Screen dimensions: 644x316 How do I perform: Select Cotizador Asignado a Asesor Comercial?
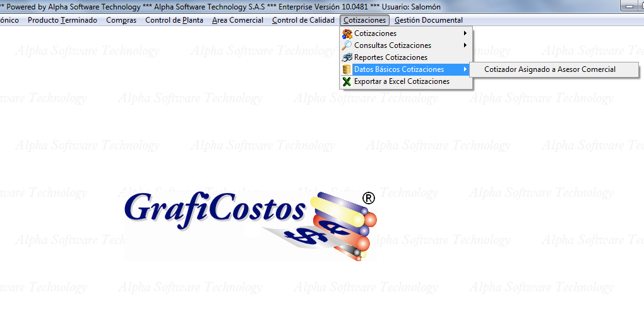549,69
